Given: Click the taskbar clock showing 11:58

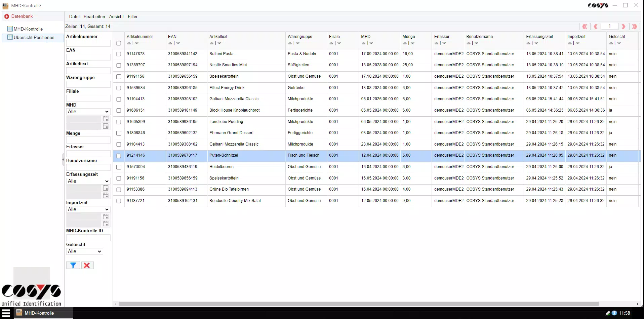Looking at the screenshot, I should tap(625, 313).
